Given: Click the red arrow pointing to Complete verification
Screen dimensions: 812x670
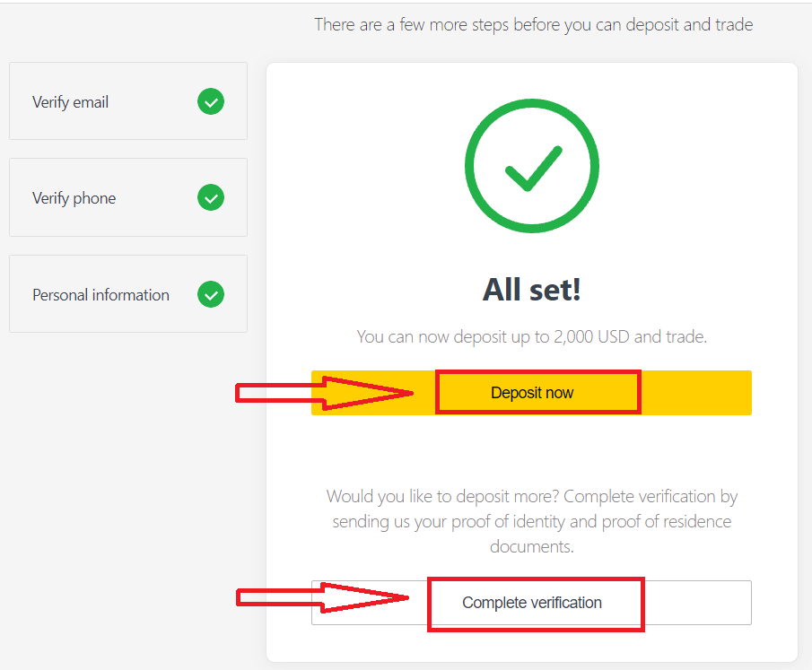Looking at the screenshot, I should click(x=323, y=597).
